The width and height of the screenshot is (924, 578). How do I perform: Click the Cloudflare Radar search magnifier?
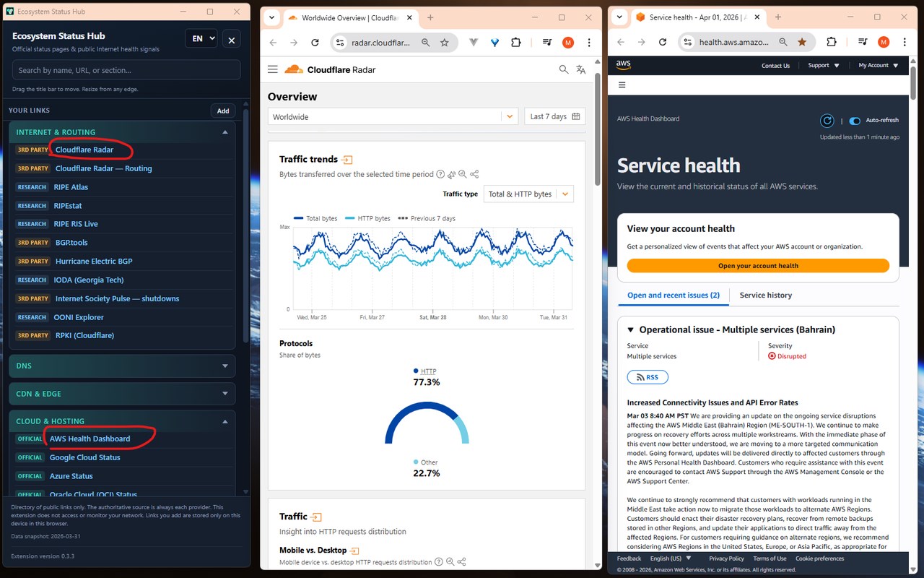click(x=564, y=69)
